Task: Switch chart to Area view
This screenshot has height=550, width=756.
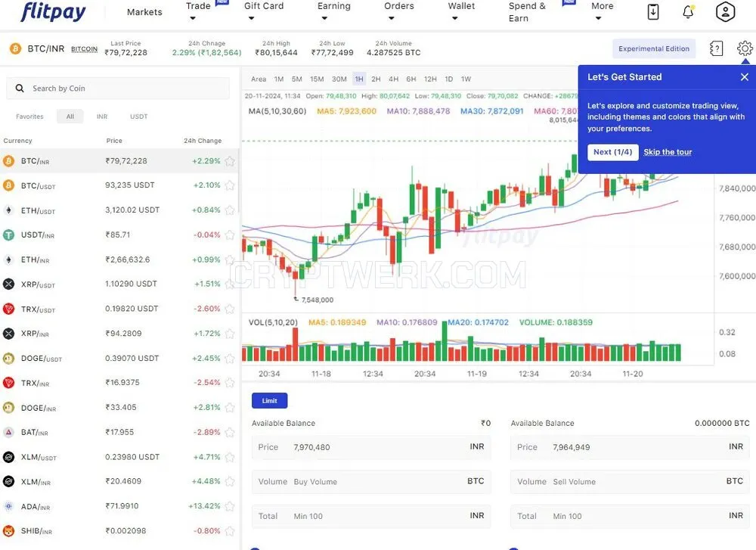Action: point(259,79)
